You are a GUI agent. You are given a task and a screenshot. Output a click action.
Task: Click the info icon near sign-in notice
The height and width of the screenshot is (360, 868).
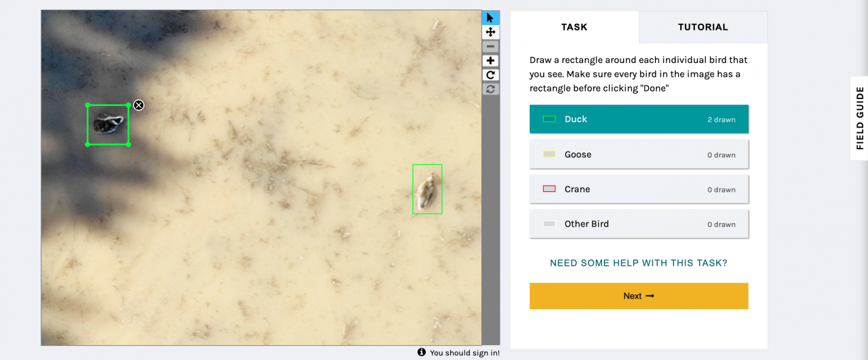(x=422, y=353)
